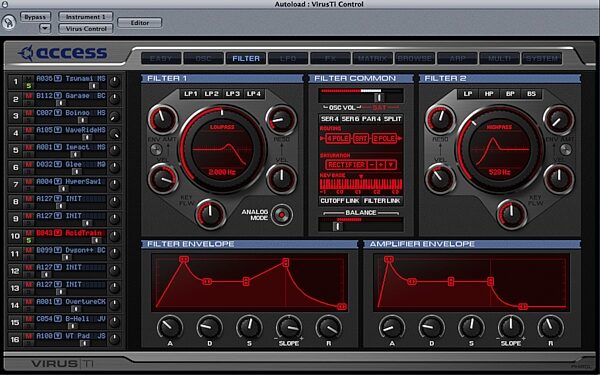Viewport: 600px width, 375px height.
Task: Click the Filter 1 Reso knob
Action: (281, 119)
